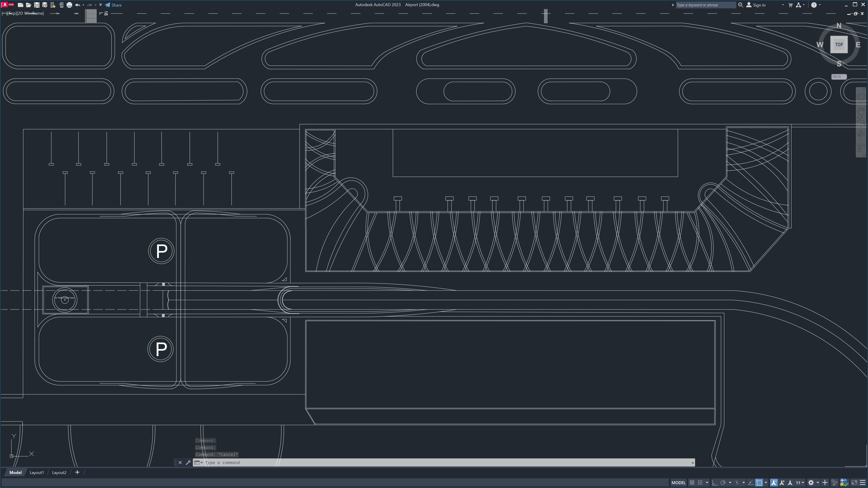Open the status bar Customization menu icon
Image resolution: width=868 pixels, height=488 pixels.
[x=863, y=483]
